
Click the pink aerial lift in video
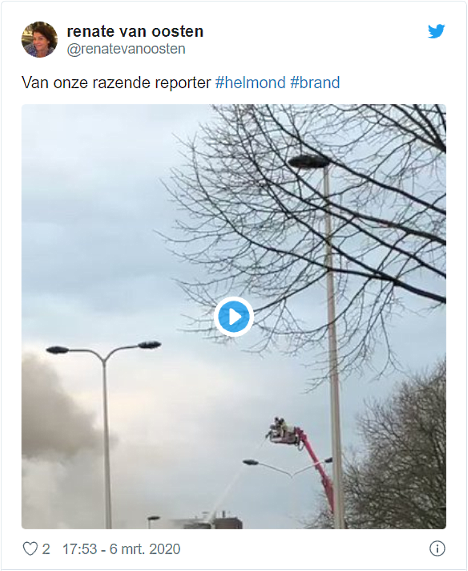pyautogui.click(x=315, y=470)
